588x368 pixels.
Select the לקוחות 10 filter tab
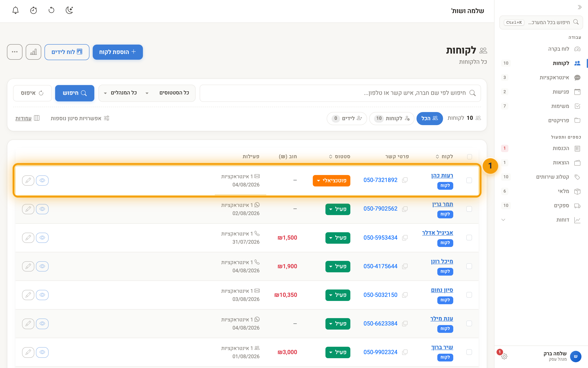[392, 119]
